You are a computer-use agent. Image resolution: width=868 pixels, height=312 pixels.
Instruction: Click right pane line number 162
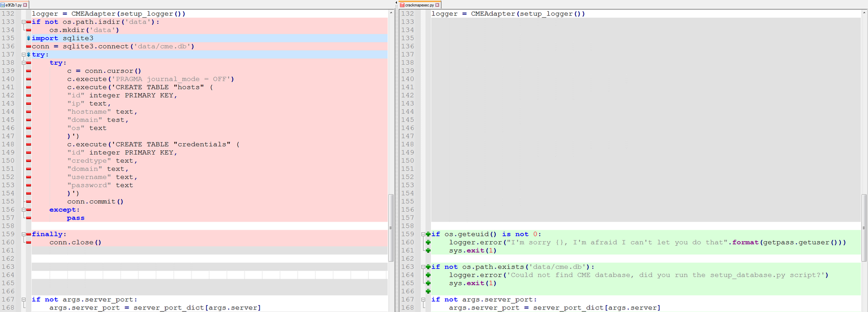point(407,259)
